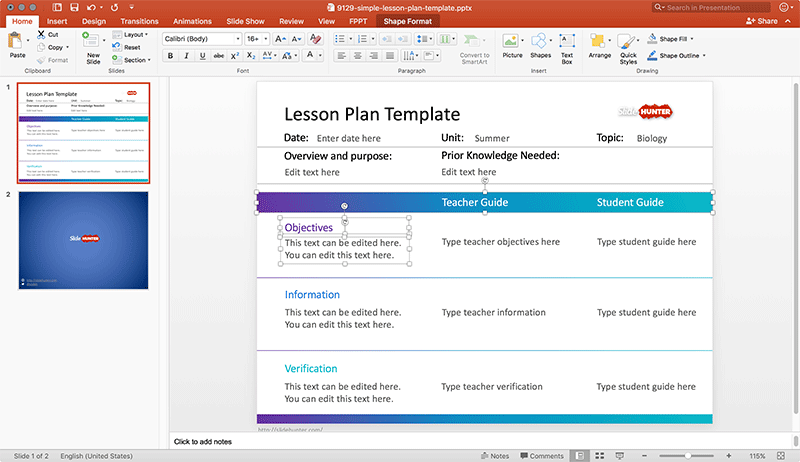800x462 pixels.
Task: Decrease the font size
Action: coord(296,39)
